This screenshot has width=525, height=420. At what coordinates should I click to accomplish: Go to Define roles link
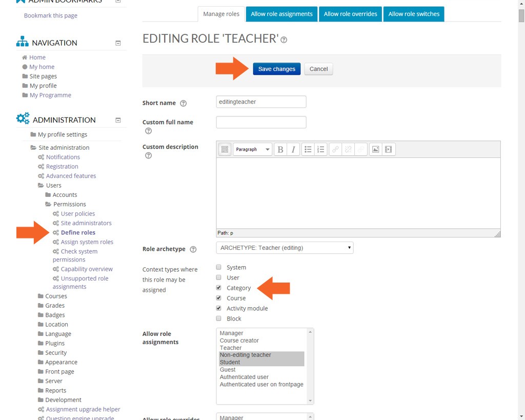(x=78, y=232)
